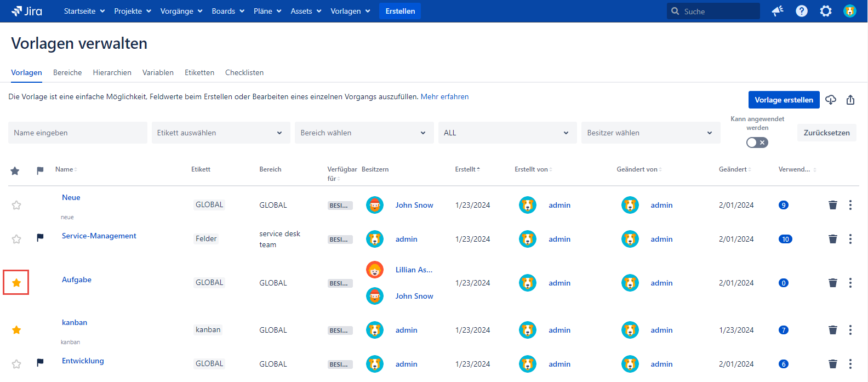Unfavorite the Aufgabe template star

(x=16, y=283)
